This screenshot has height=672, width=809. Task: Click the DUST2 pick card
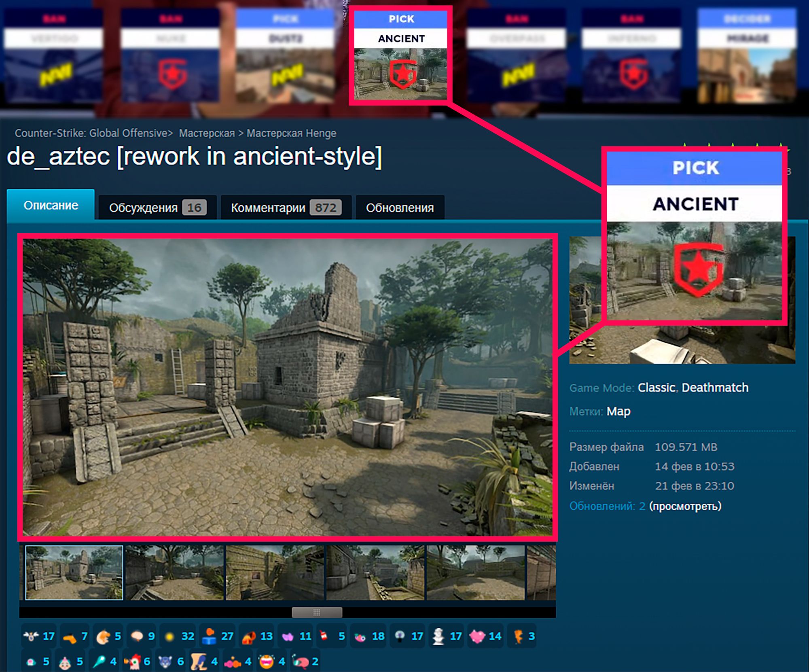click(x=286, y=55)
